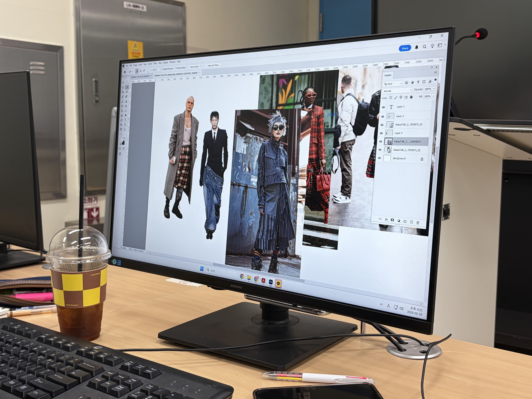The width and height of the screenshot is (532, 399).
Task: Enable Sample All Layers checkbox
Action: pos(162,69)
